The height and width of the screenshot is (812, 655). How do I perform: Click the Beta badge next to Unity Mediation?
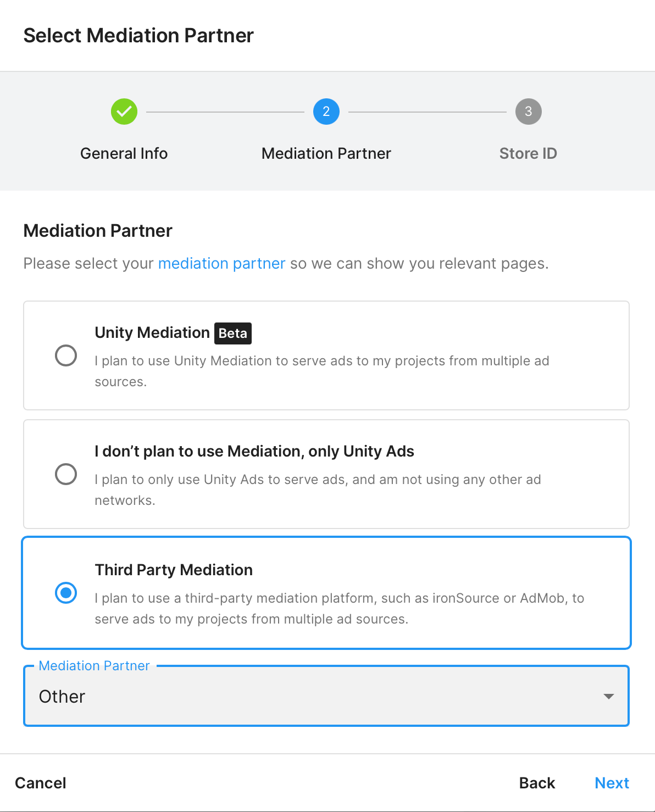coord(233,333)
